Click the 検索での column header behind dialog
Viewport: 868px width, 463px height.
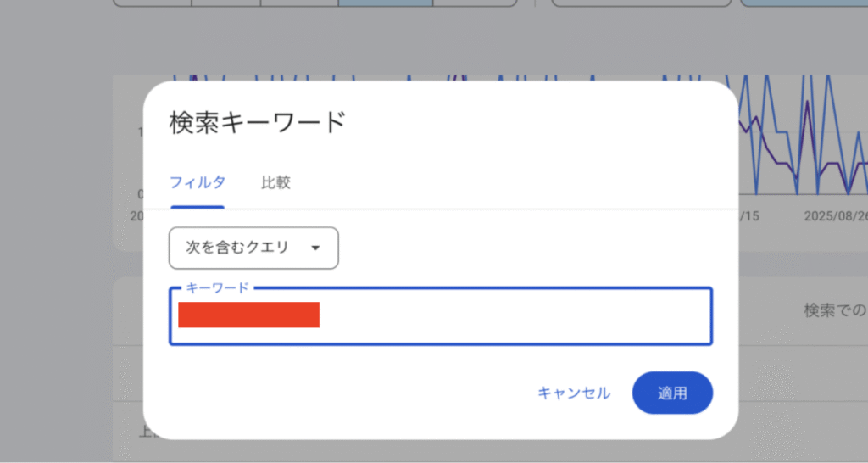[x=835, y=311]
